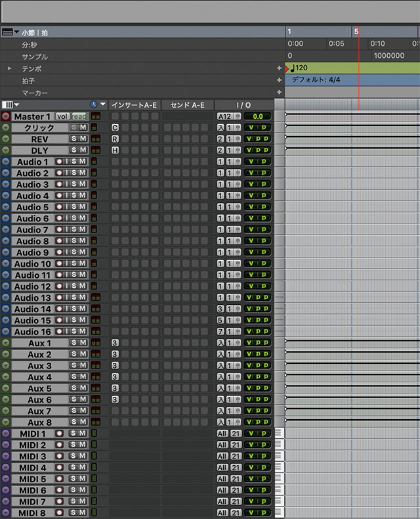Open the Master 1 output path A12 selector
This screenshot has height=519, width=420.
(x=229, y=116)
